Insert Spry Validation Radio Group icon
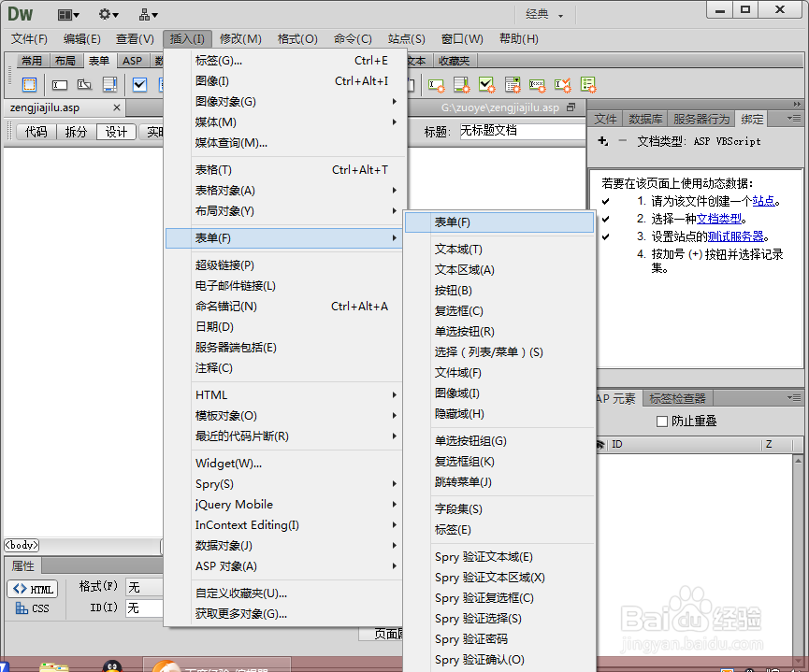Image resolution: width=809 pixels, height=672 pixels. pyautogui.click(x=588, y=85)
